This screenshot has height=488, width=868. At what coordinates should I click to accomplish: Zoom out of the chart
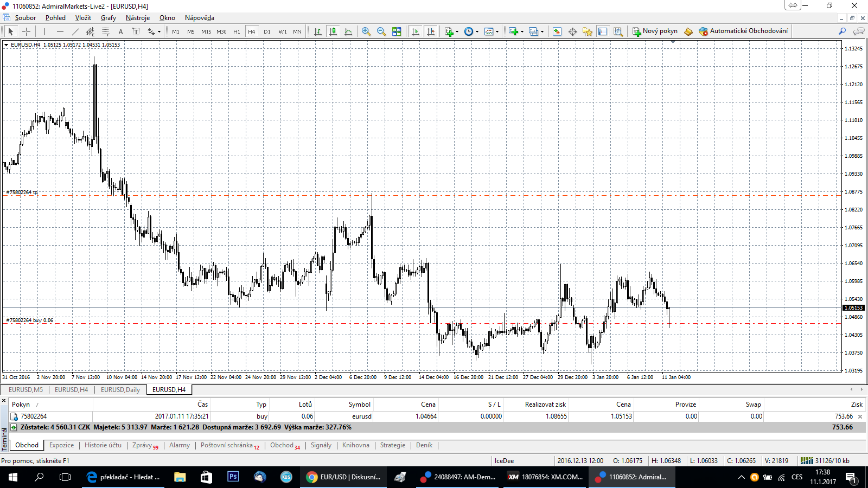pos(381,31)
